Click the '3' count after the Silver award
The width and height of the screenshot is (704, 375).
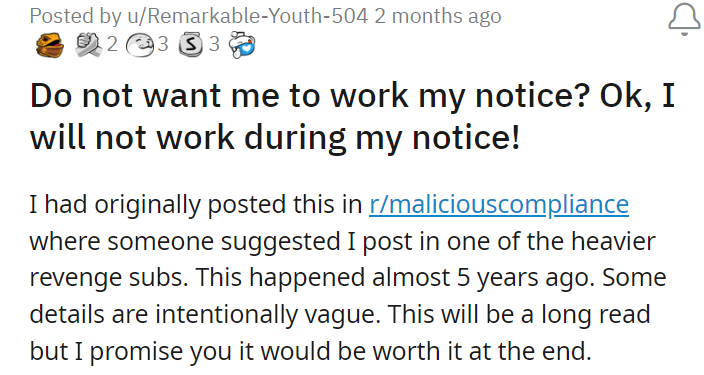(214, 44)
